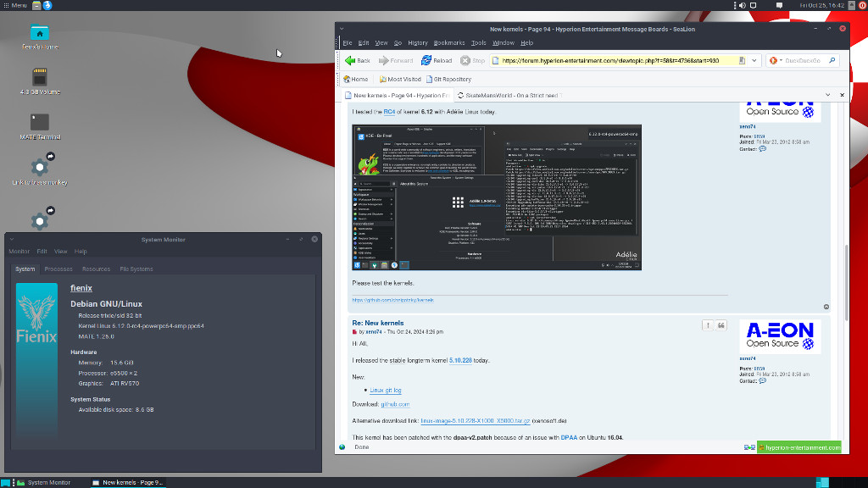Image resolution: width=868 pixels, height=488 pixels.
Task: Open the clock showing Fri Oct 25, 16:42
Action: pyautogui.click(x=821, y=5)
